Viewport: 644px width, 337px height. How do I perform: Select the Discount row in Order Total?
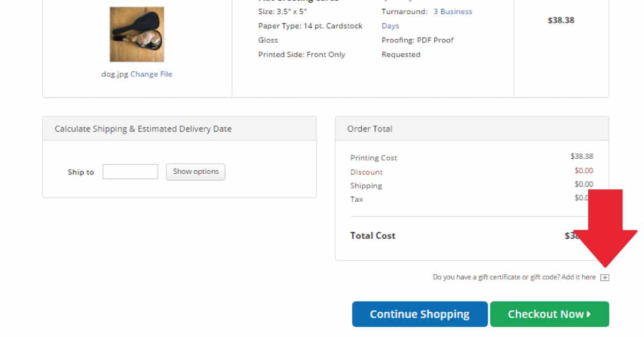(367, 172)
